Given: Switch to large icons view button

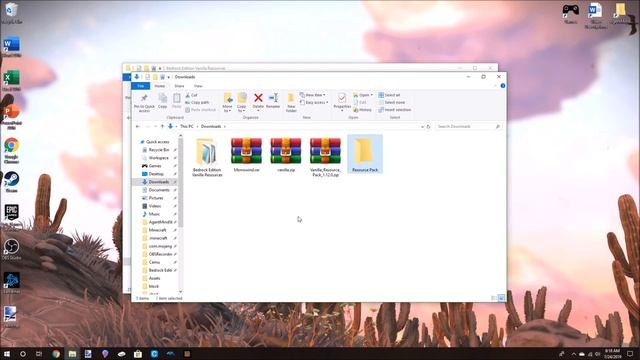Looking at the screenshot, I should (x=501, y=298).
